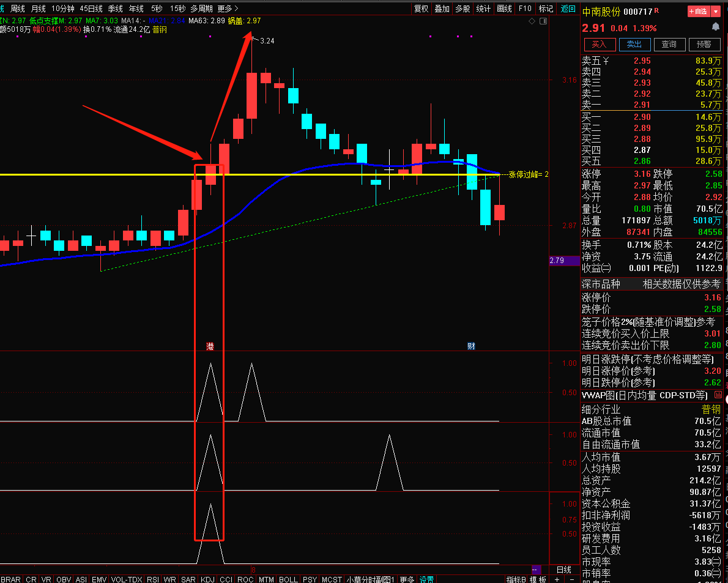The image size is (728, 583).
Task: Select the 45日线 period
Action: 91,9
